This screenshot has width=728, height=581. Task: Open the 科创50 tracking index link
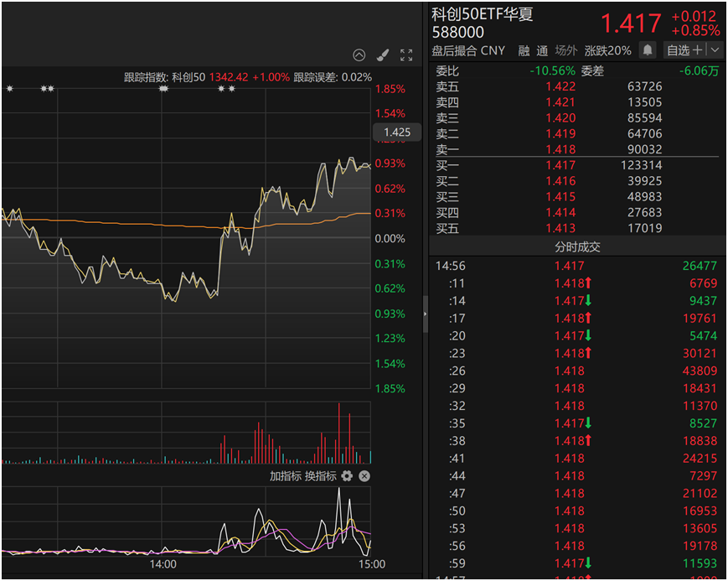[188, 77]
